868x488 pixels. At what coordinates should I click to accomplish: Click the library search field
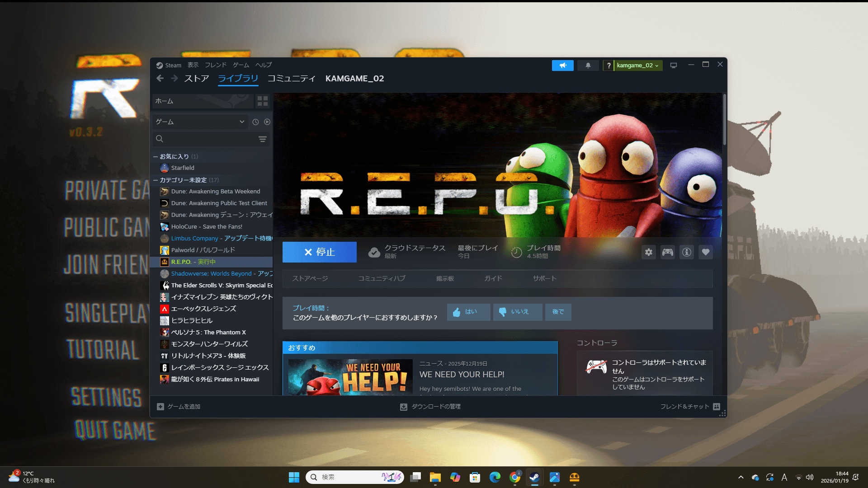click(208, 139)
